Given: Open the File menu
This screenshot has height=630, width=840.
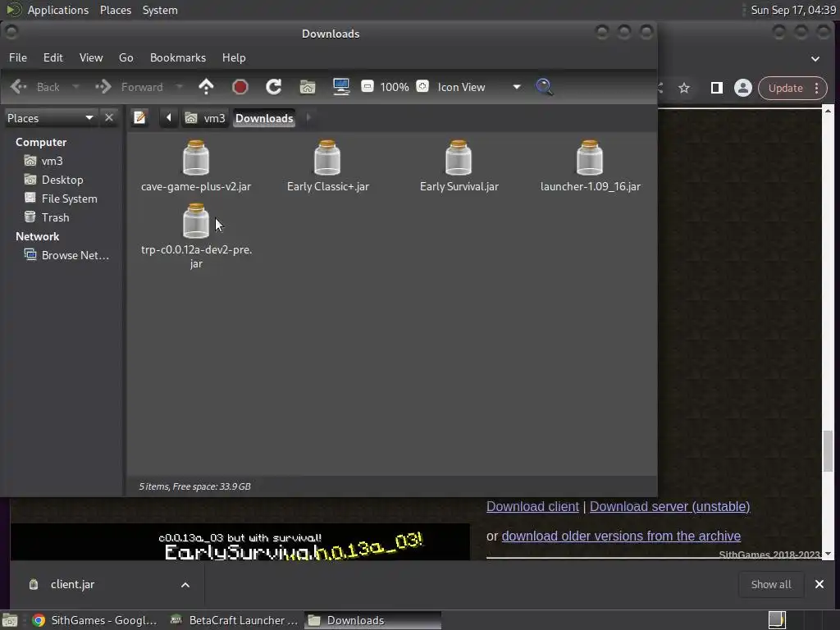Looking at the screenshot, I should (x=18, y=57).
